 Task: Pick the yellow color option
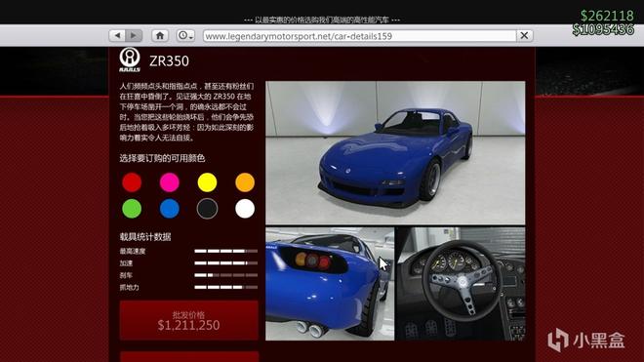[x=207, y=182]
